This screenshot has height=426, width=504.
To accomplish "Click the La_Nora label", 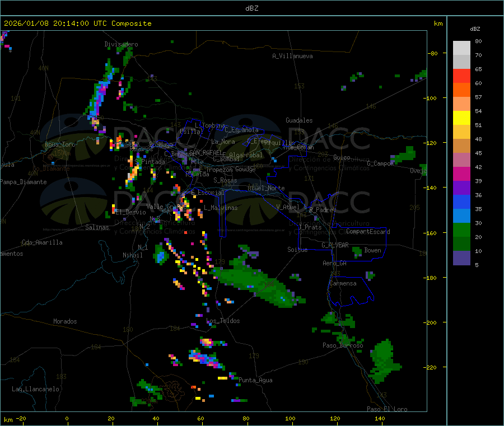I will [x=223, y=142].
